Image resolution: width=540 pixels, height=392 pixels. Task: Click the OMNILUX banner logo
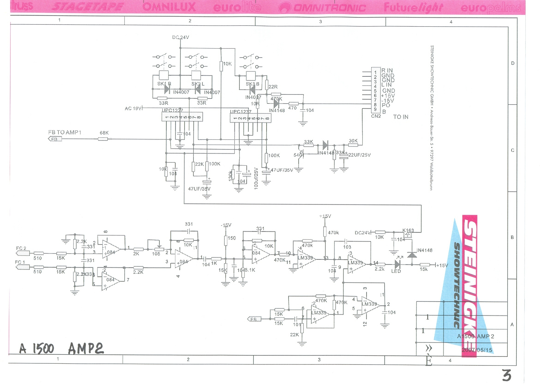(169, 7)
